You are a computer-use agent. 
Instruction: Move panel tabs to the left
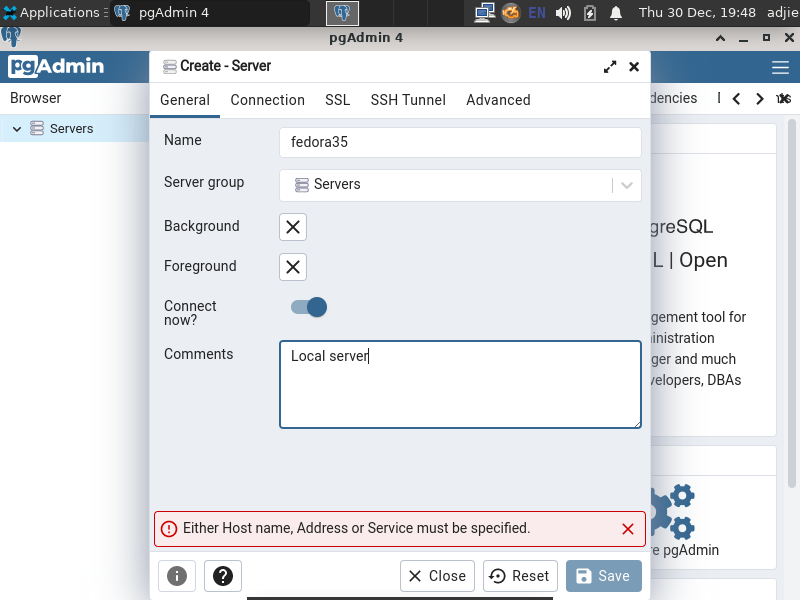pyautogui.click(x=736, y=98)
